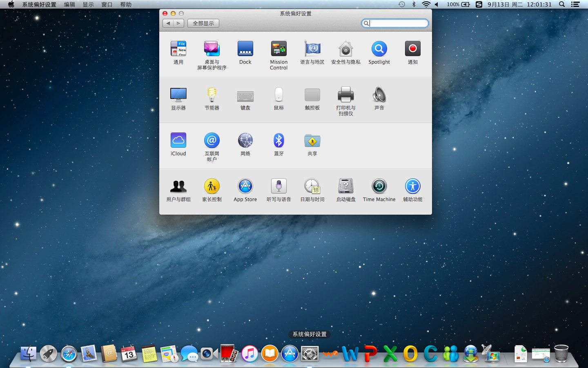
Task: Open Notification Center list icon
Action: point(575,4)
